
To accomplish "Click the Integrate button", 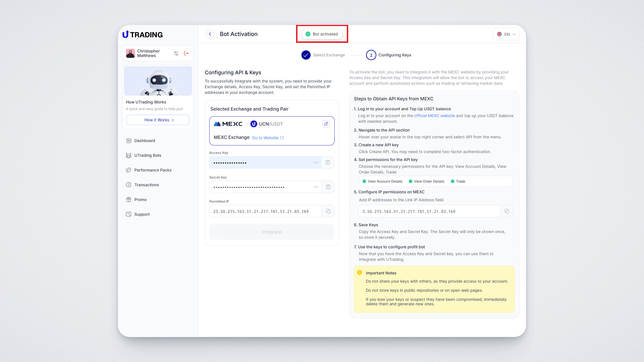I will (x=272, y=232).
